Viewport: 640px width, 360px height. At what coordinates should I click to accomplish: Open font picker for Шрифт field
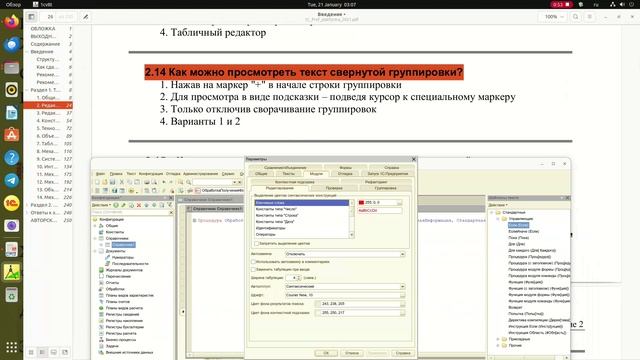(x=402, y=295)
